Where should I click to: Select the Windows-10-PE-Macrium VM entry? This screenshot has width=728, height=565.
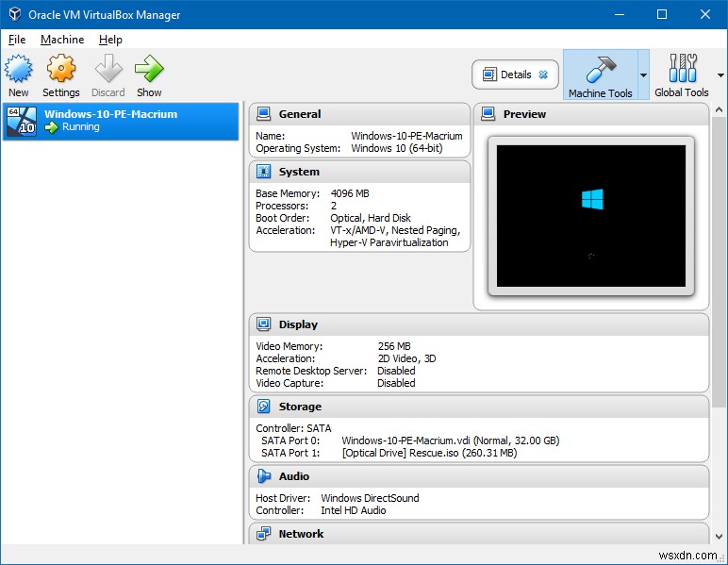pyautogui.click(x=121, y=121)
